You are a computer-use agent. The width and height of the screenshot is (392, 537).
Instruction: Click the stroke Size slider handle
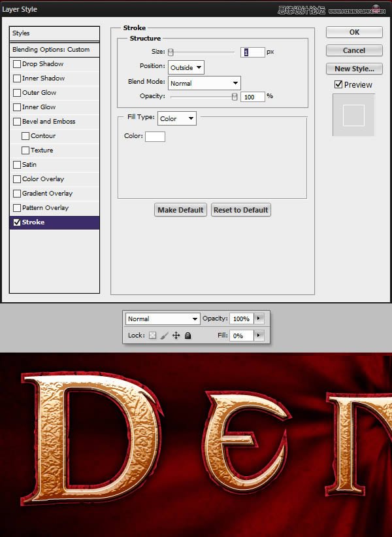tap(171, 52)
